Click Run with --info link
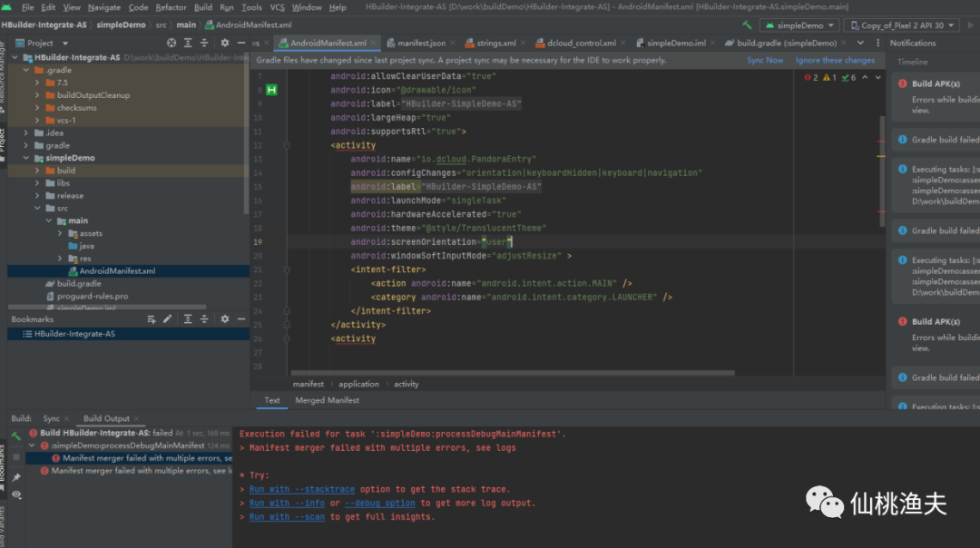 (287, 503)
